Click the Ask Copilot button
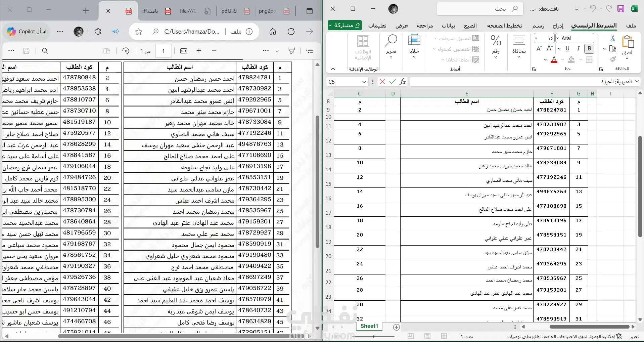This screenshot has width=644, height=342. click(27, 32)
